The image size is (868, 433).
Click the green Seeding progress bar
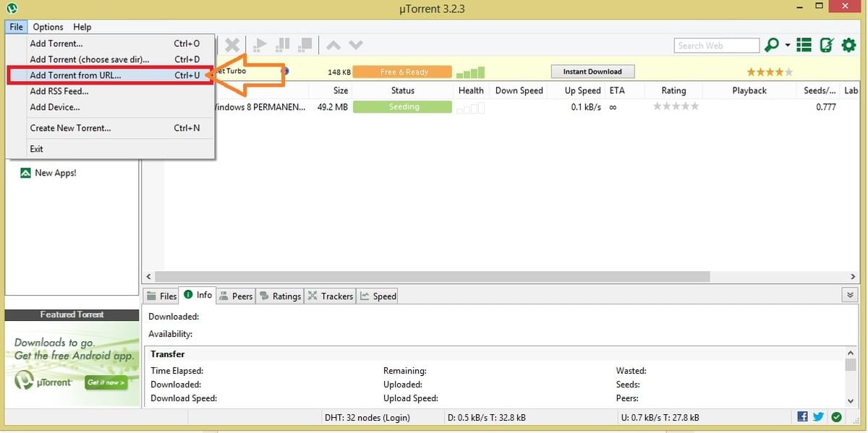(x=402, y=107)
